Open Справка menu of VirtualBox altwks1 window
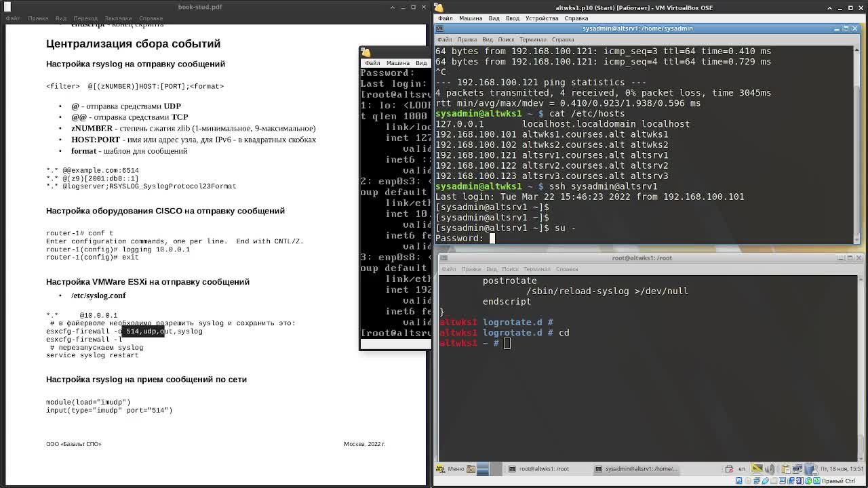 (x=576, y=18)
